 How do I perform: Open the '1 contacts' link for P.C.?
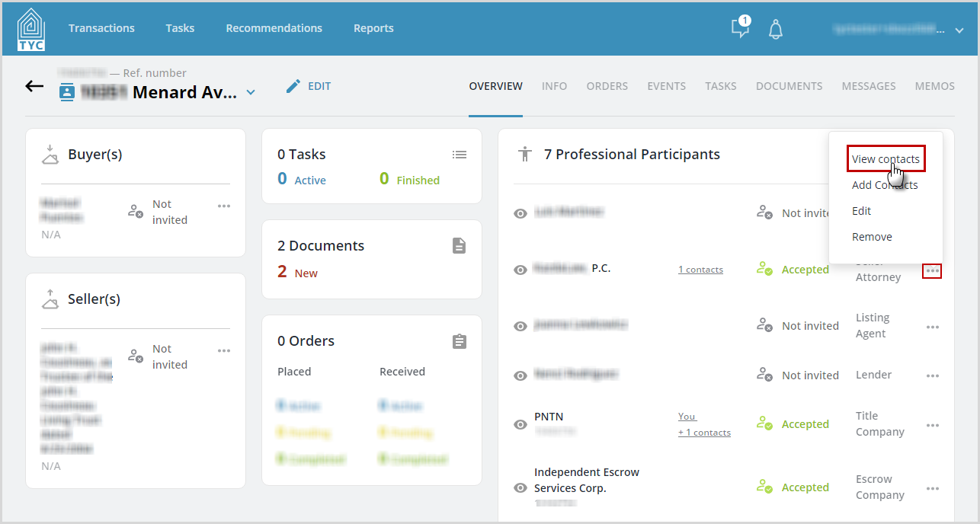click(700, 270)
